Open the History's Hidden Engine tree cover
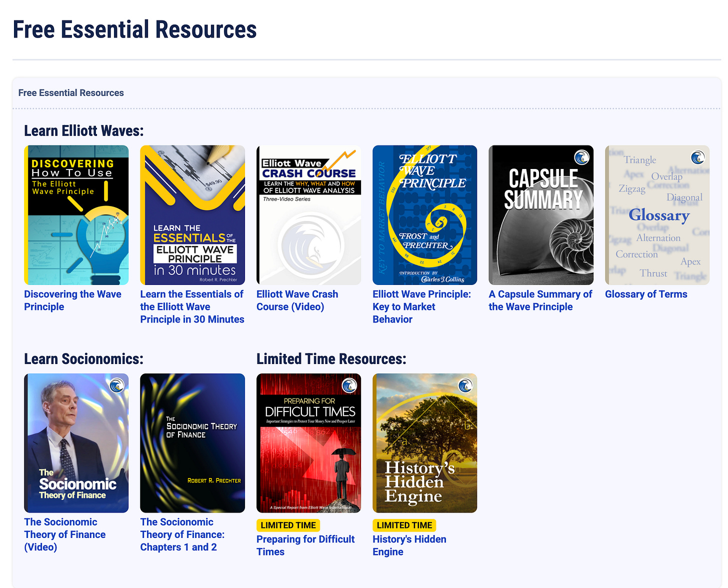This screenshot has height=588, width=728. [x=425, y=443]
